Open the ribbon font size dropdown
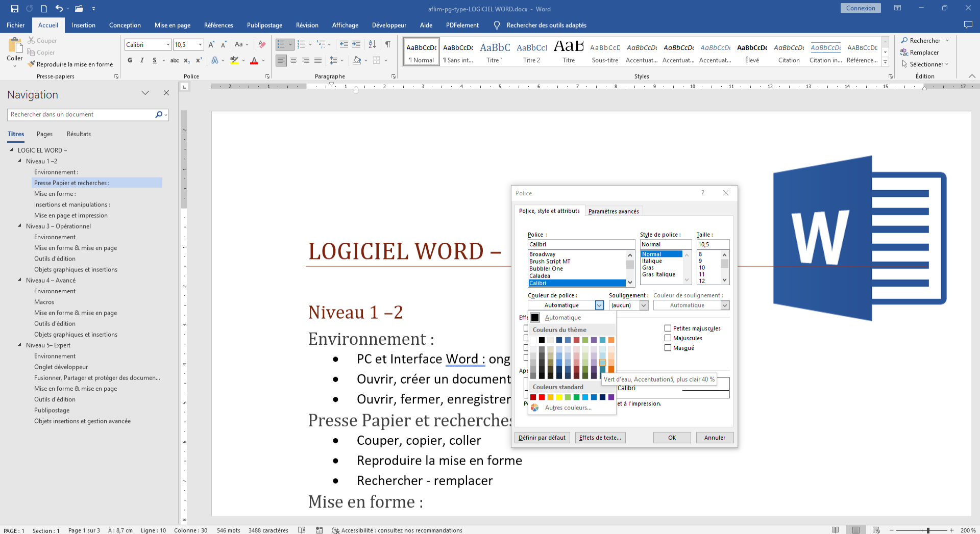980x534 pixels. tap(200, 45)
